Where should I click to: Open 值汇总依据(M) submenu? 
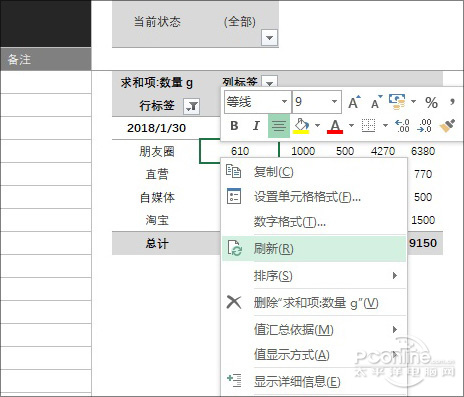click(x=314, y=330)
